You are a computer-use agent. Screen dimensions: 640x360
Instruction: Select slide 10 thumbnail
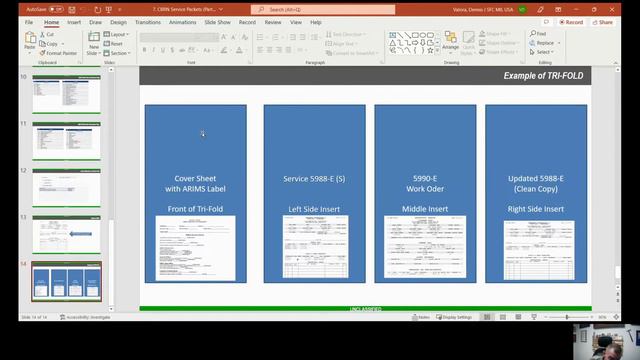click(x=66, y=94)
